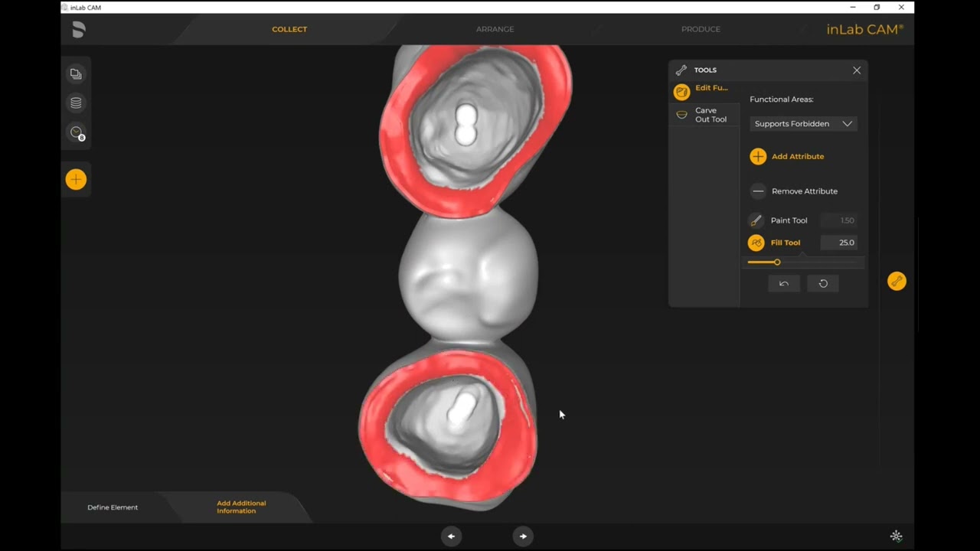Click the Edit Functional Areas tool icon
The height and width of the screenshot is (551, 980).
pos(681,92)
